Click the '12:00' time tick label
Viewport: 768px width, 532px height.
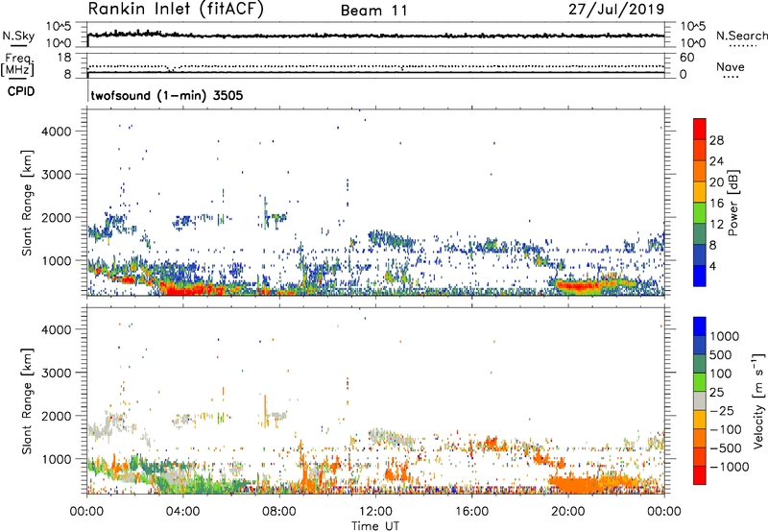coord(375,512)
